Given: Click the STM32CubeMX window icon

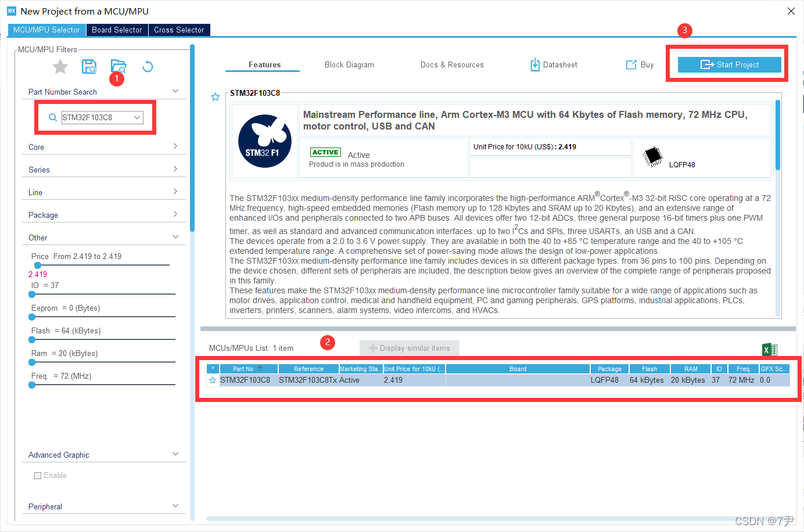Looking at the screenshot, I should (x=11, y=11).
